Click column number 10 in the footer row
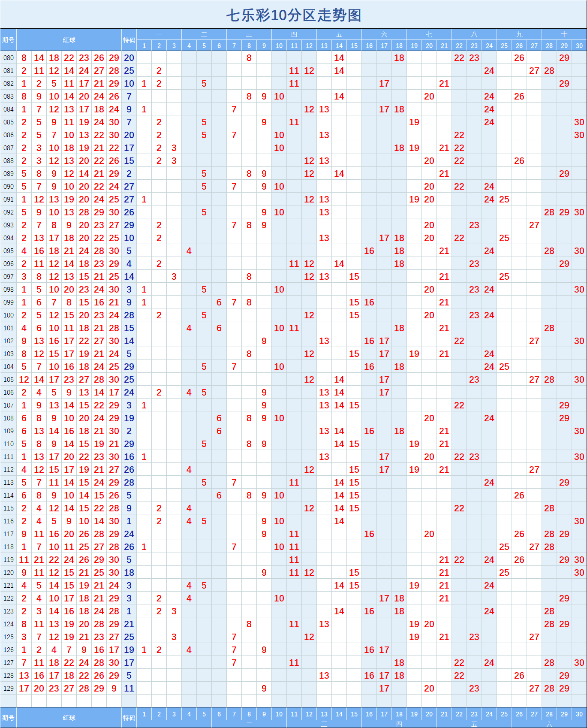 click(279, 714)
